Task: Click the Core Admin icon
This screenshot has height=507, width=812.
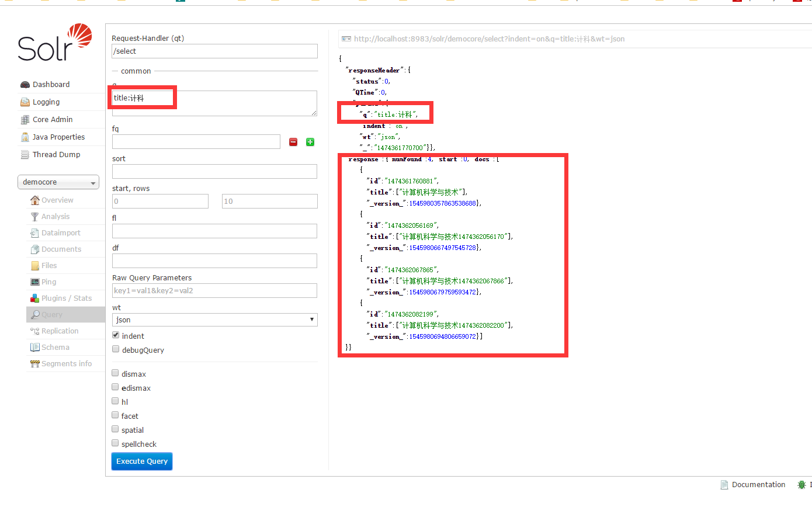Action: [x=25, y=120]
